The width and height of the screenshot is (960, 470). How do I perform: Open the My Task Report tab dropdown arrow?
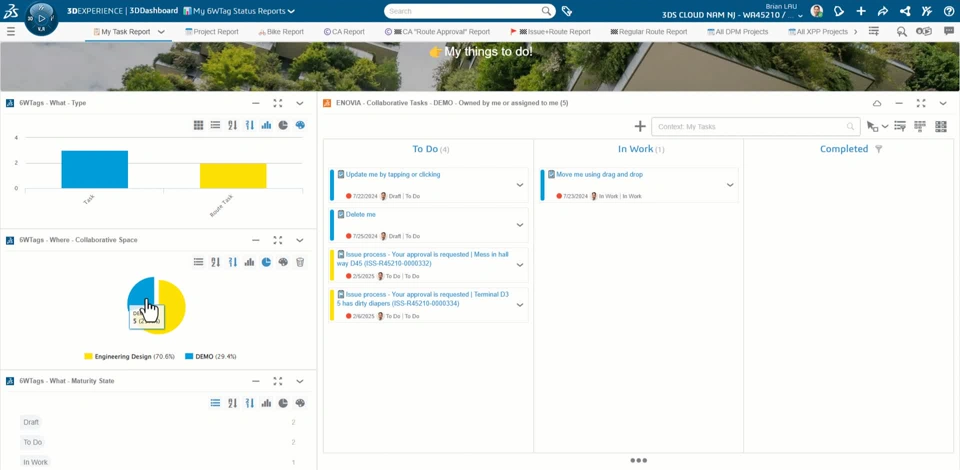(161, 32)
